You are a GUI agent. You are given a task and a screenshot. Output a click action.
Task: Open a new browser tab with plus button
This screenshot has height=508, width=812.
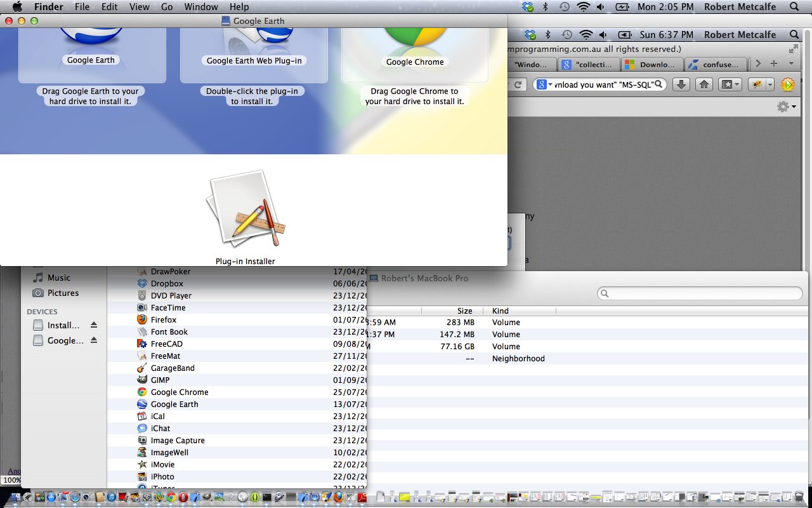pos(773,63)
